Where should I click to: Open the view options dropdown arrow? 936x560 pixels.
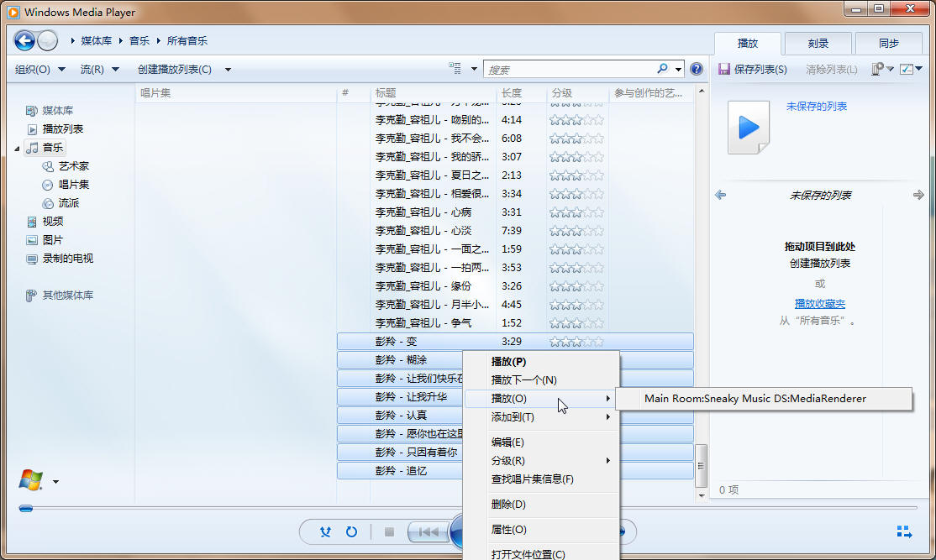(x=474, y=69)
